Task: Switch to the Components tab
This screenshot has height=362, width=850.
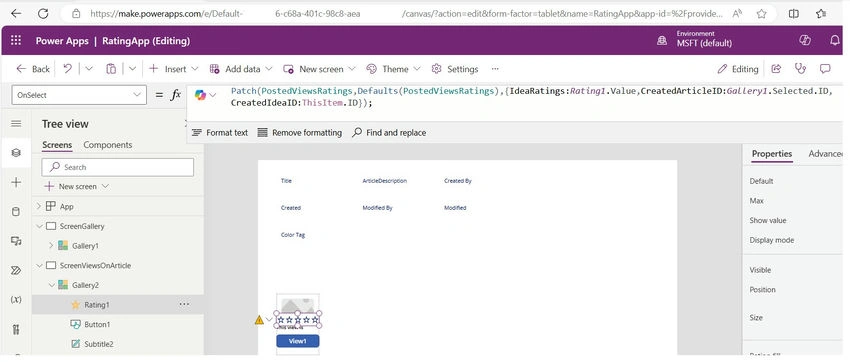Action: (x=107, y=145)
